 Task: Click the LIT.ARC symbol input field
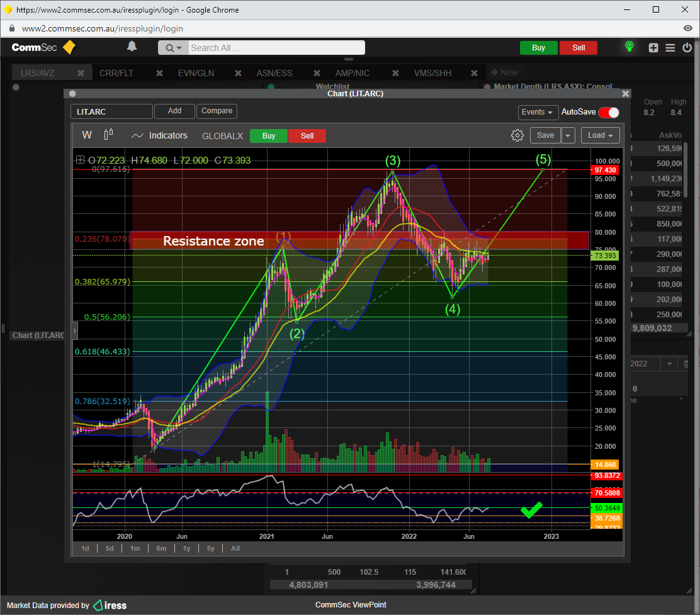(111, 111)
